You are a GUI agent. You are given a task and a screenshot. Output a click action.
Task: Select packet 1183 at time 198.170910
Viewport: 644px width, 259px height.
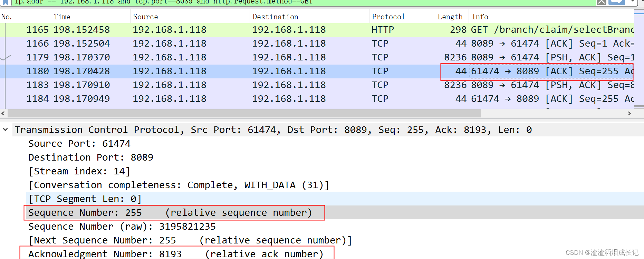317,85
